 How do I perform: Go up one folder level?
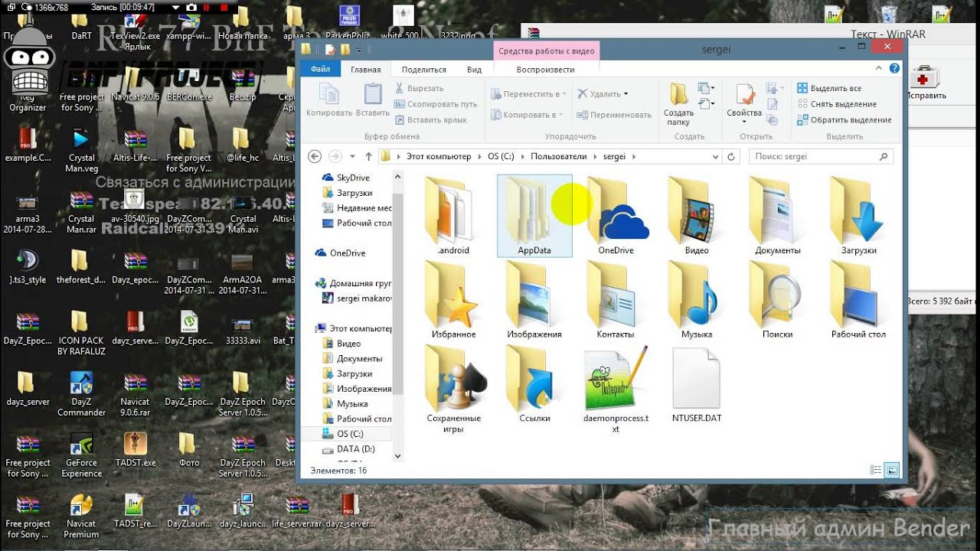pos(368,156)
